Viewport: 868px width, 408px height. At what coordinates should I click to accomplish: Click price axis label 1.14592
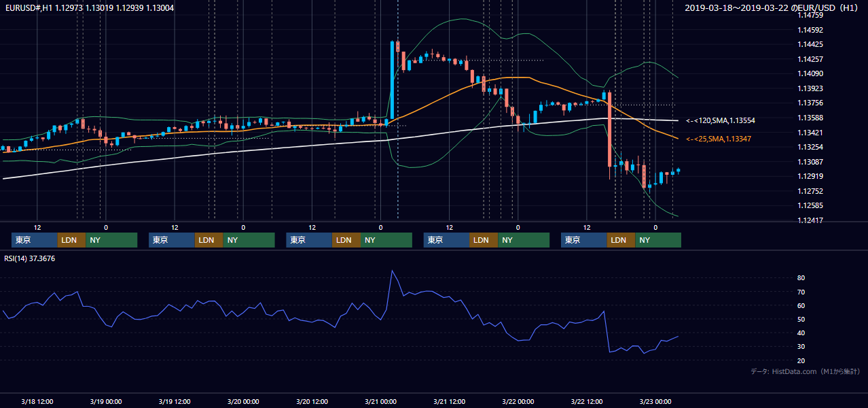click(810, 30)
